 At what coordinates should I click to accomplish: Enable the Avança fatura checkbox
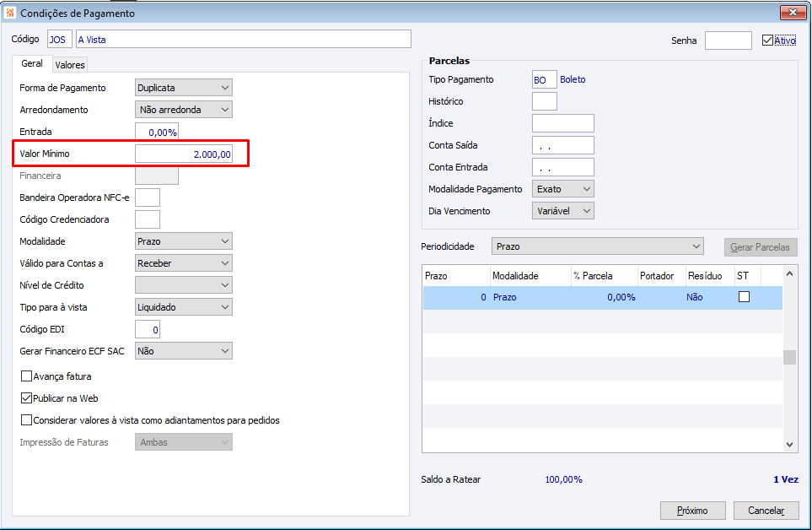(x=26, y=376)
